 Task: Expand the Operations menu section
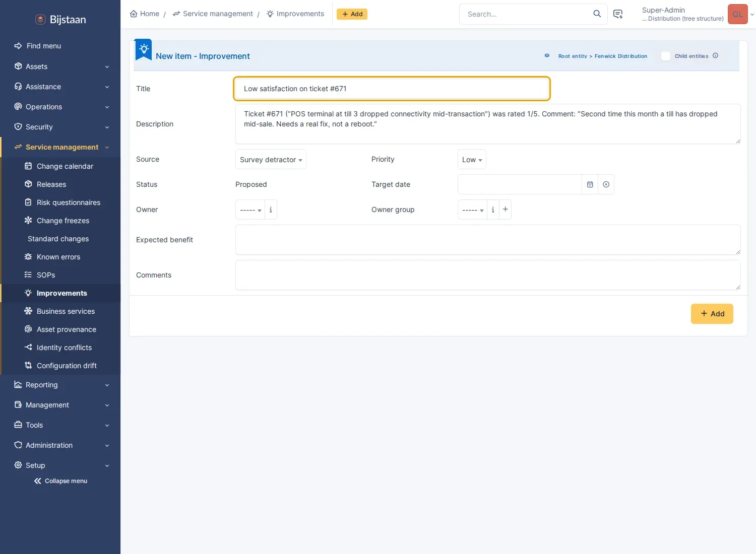click(x=60, y=107)
